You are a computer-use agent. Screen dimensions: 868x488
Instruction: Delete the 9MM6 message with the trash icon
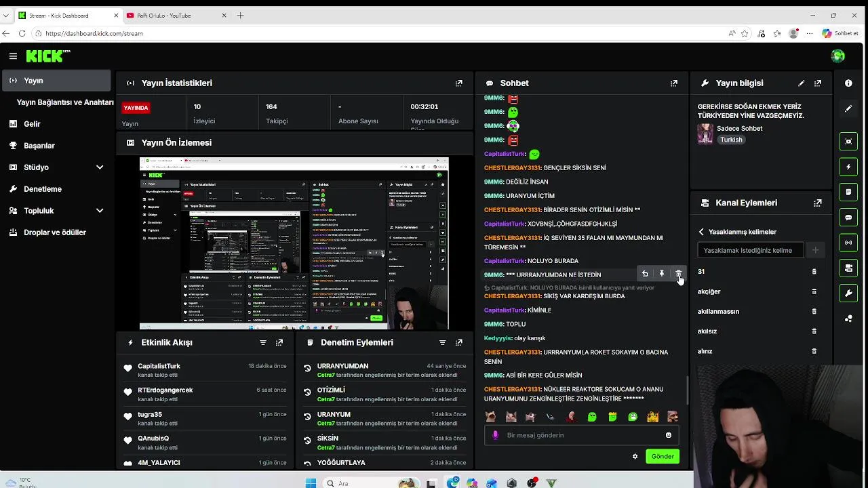678,274
